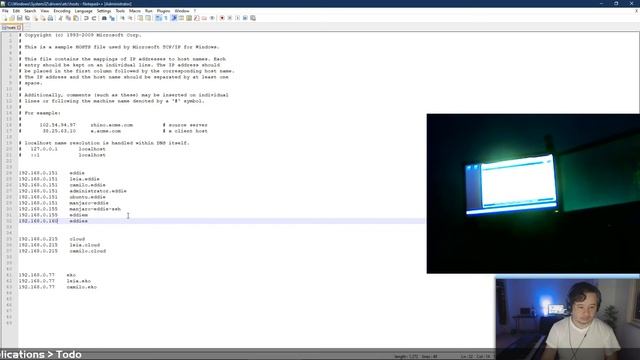
Task: Open the Macro menu
Action: point(135,11)
